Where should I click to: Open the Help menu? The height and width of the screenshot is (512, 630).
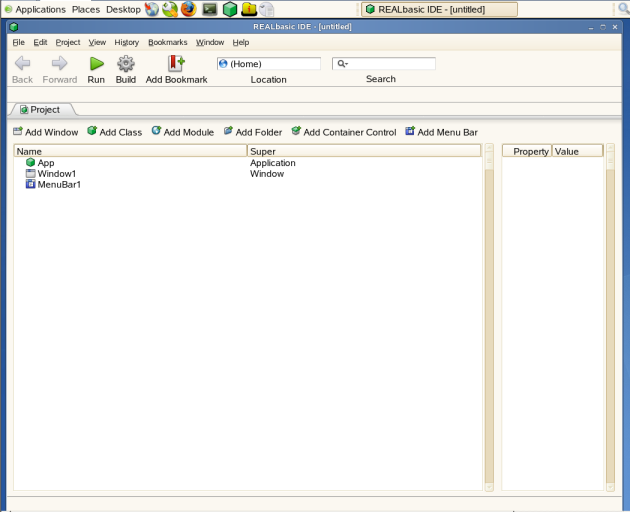pos(241,42)
